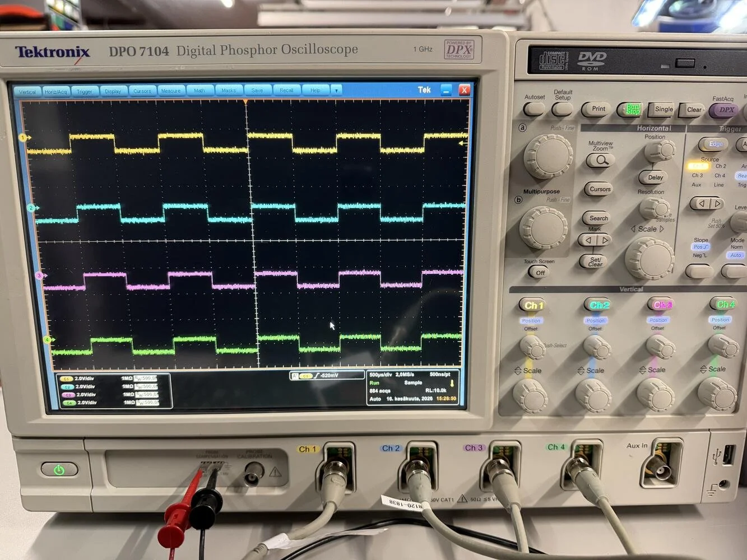Click Multipurpose knob b
The width and height of the screenshot is (747, 560).
coord(543,227)
